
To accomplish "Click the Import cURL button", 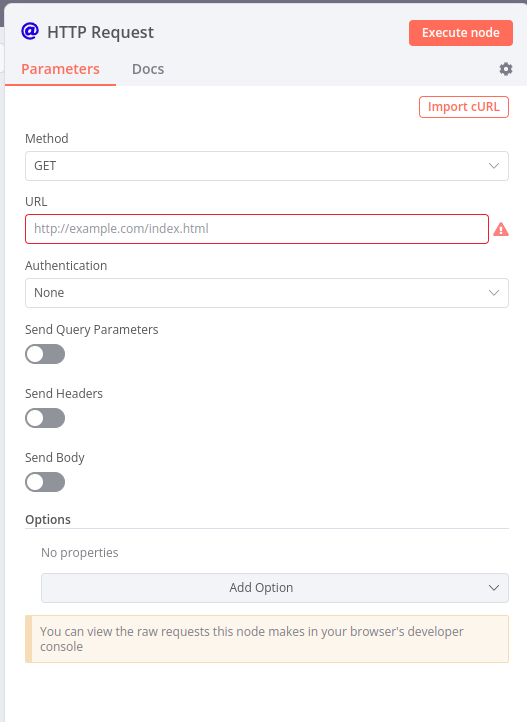I will click(463, 107).
